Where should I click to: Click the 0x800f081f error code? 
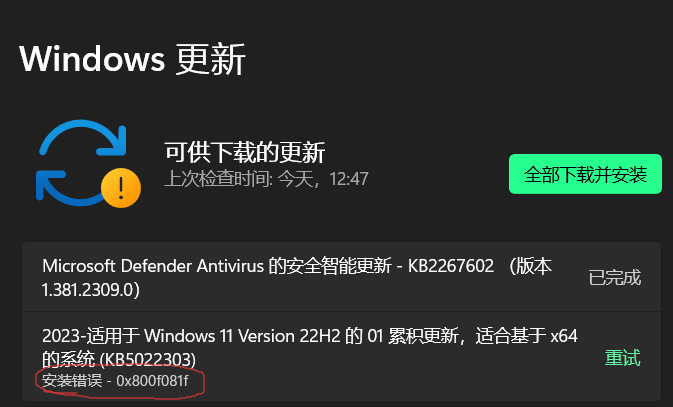pos(152,380)
